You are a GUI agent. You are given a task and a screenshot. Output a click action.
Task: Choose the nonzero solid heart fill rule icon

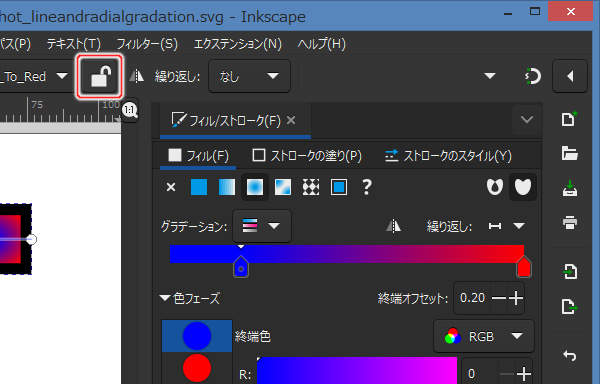523,187
